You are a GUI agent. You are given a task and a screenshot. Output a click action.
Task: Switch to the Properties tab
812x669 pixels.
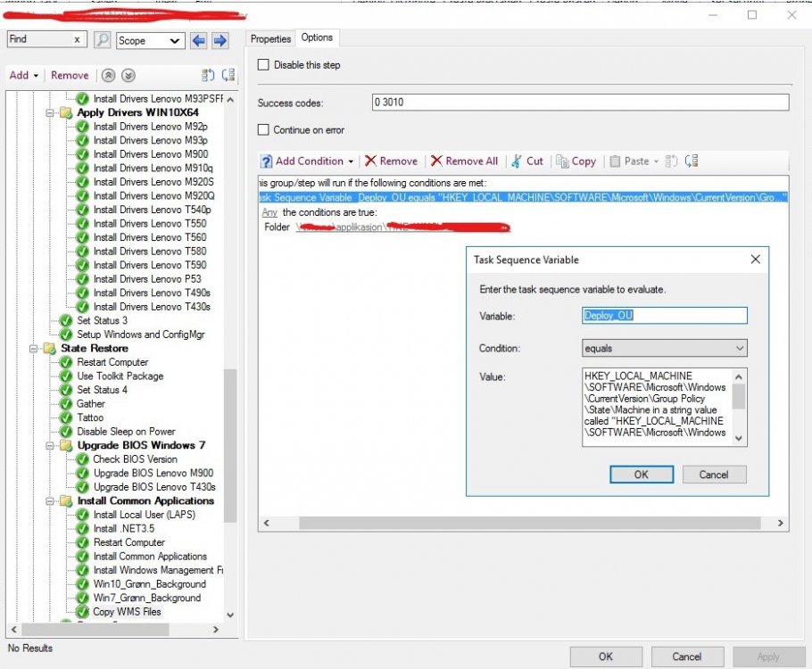(x=270, y=38)
